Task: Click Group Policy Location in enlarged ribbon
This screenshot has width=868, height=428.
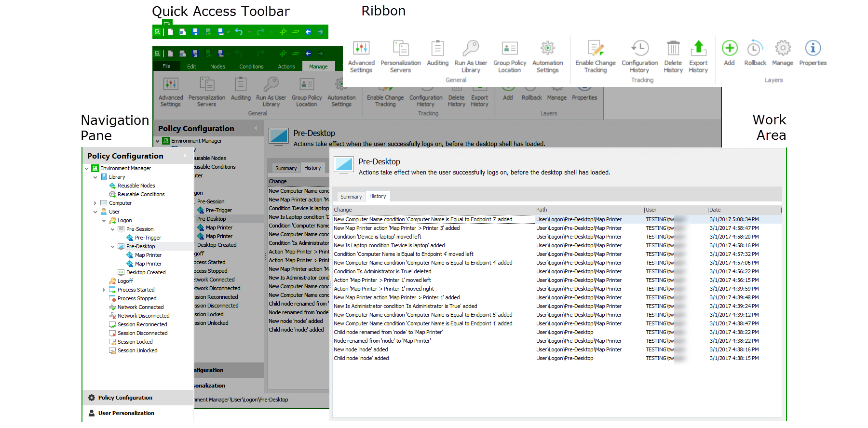Action: tap(510, 57)
